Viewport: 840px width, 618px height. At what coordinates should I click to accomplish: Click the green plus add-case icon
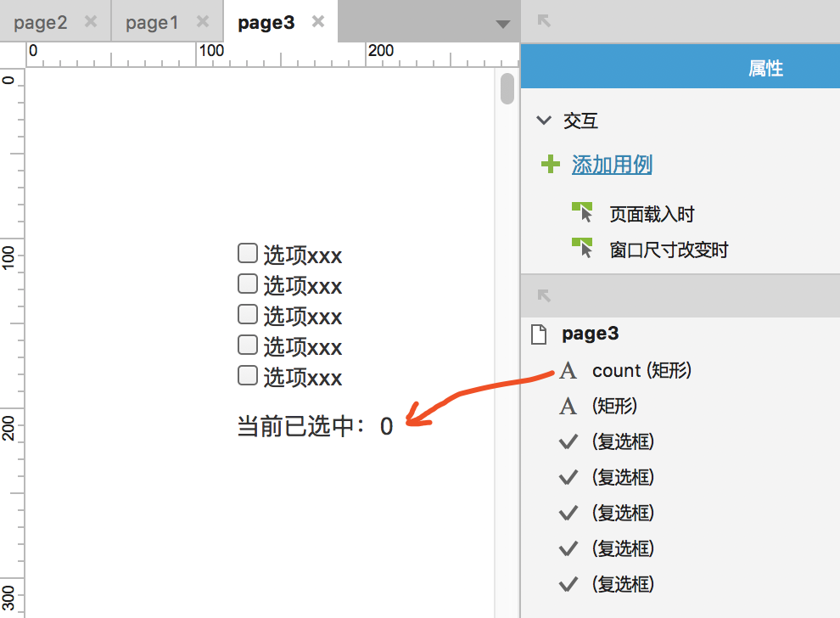click(550, 164)
